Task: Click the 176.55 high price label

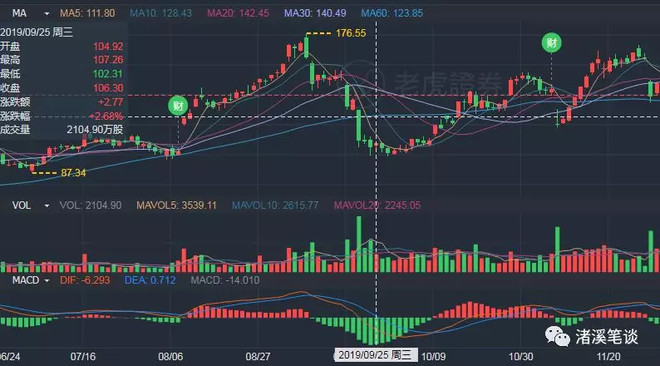Action: (351, 33)
